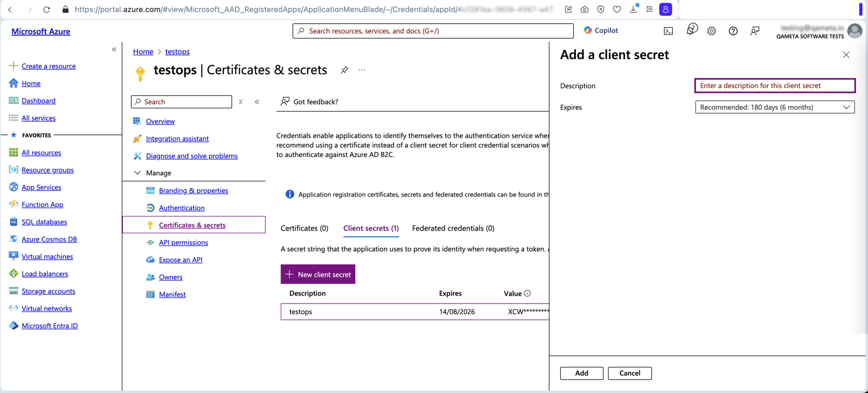
Task: Click the Storage accounts icon
Action: 14,291
